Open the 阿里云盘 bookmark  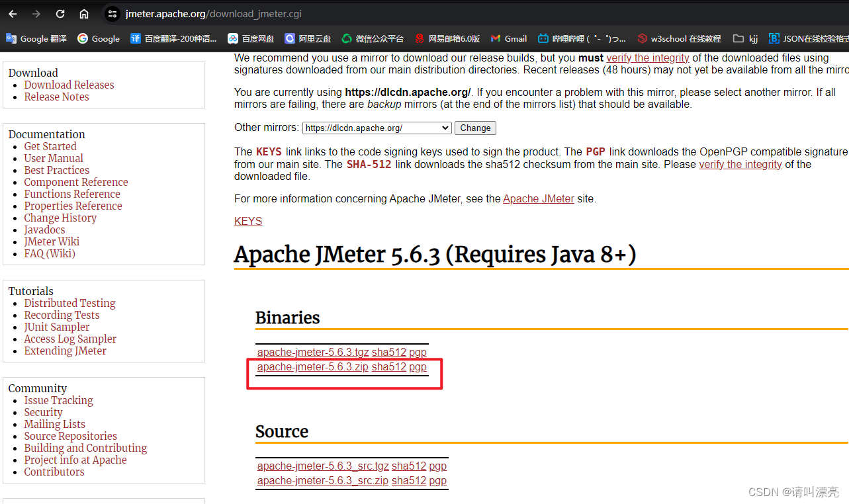click(308, 38)
